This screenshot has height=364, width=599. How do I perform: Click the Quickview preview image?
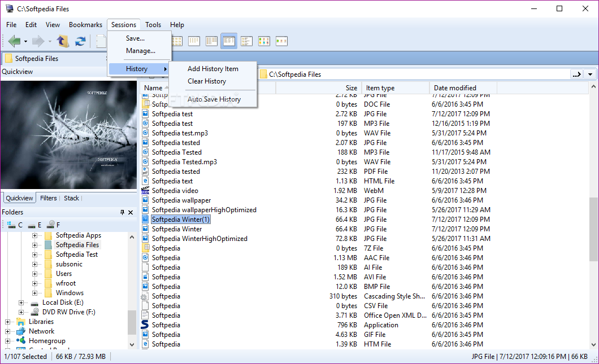(69, 135)
